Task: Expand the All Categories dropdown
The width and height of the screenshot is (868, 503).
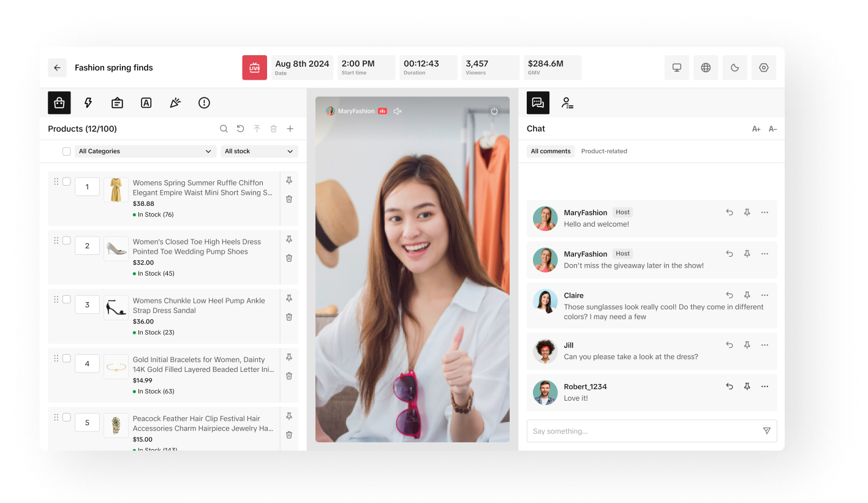Action: 145,151
